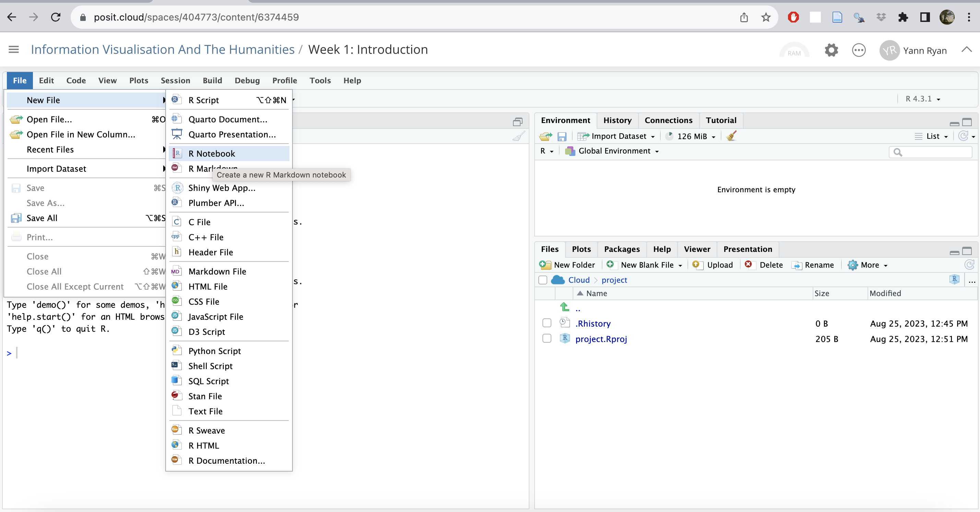This screenshot has height=512, width=980.
Task: Refresh the Environment pane
Action: click(x=963, y=136)
